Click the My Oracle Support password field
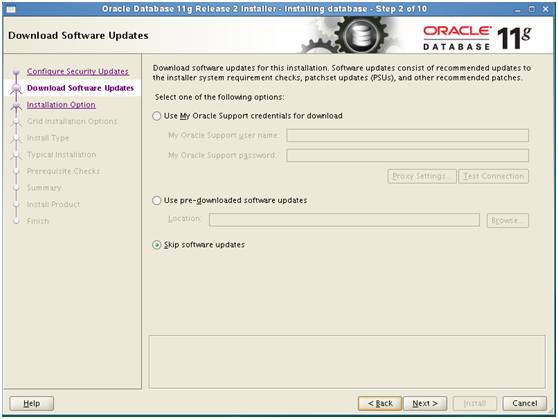The width and height of the screenshot is (558, 419). coord(407,155)
